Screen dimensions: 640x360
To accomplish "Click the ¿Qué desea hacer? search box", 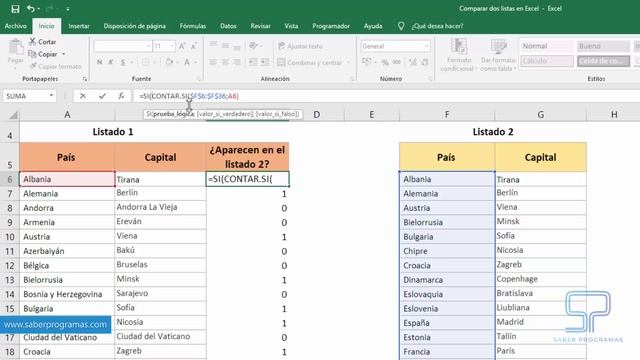I will [x=437, y=26].
